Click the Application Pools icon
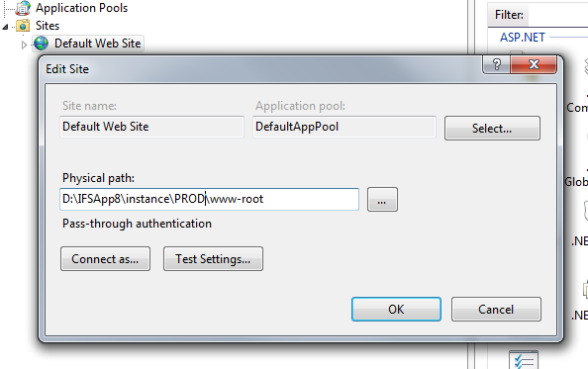588x369 pixels. coord(23,8)
